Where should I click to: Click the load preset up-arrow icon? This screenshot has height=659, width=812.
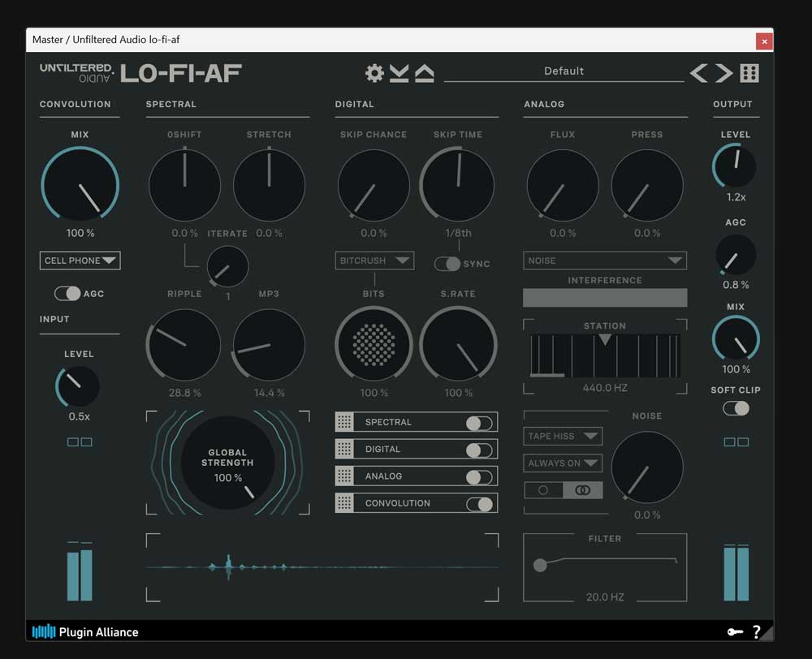click(424, 74)
